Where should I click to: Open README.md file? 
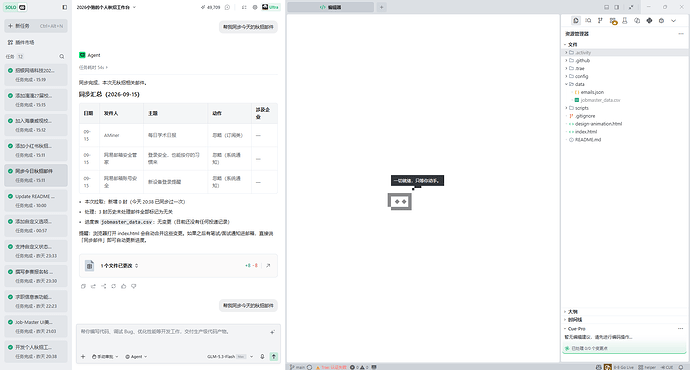click(x=624, y=140)
